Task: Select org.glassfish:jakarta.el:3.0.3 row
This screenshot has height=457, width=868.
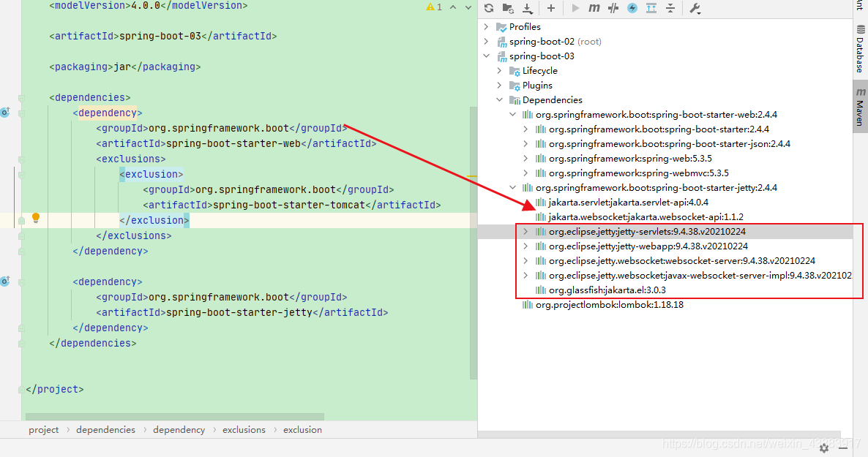Action: [607, 290]
